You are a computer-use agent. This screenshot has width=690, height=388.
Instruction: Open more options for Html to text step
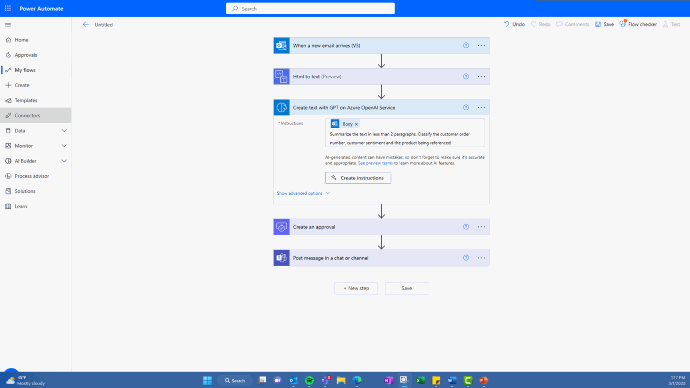pos(481,77)
